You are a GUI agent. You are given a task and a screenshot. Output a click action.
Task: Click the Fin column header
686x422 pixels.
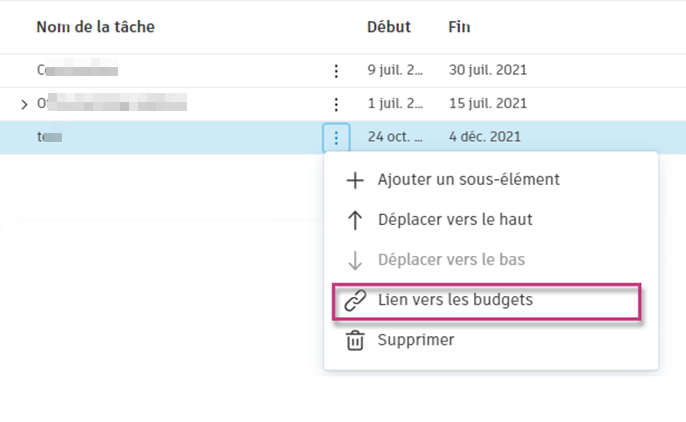click(x=459, y=26)
